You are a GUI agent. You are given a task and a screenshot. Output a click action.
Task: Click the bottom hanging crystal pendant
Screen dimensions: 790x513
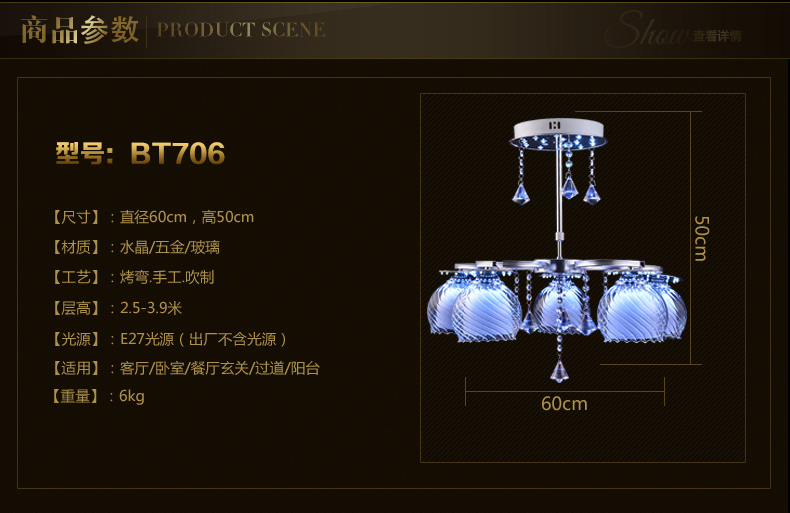(559, 370)
